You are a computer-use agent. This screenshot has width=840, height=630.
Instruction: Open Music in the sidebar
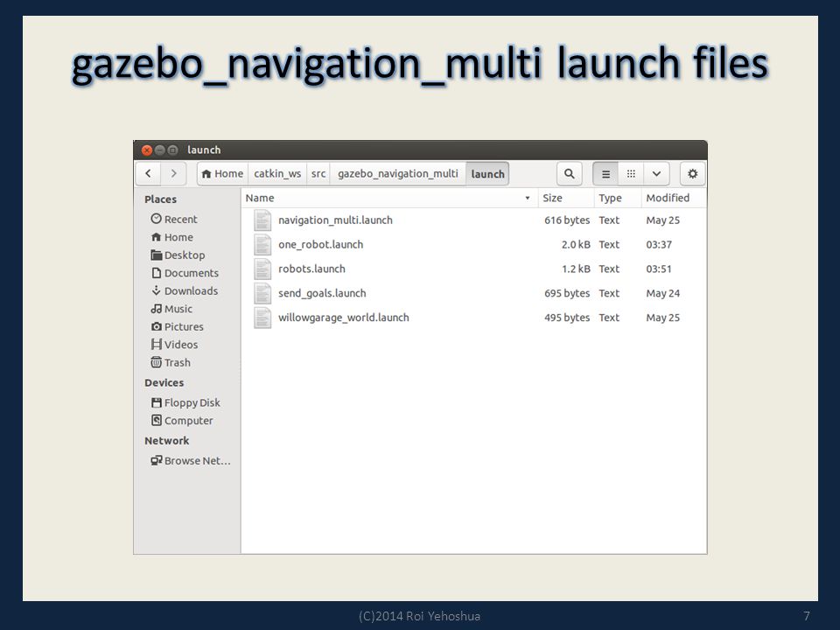171,309
